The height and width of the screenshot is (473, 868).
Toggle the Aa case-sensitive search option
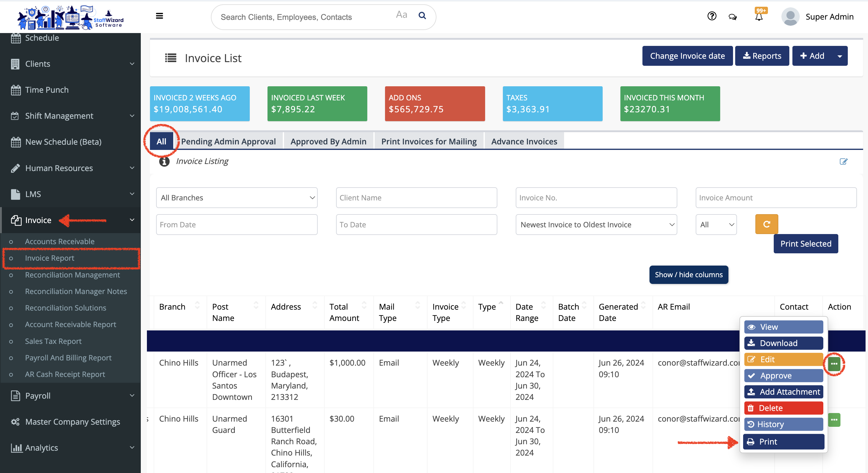point(401,15)
